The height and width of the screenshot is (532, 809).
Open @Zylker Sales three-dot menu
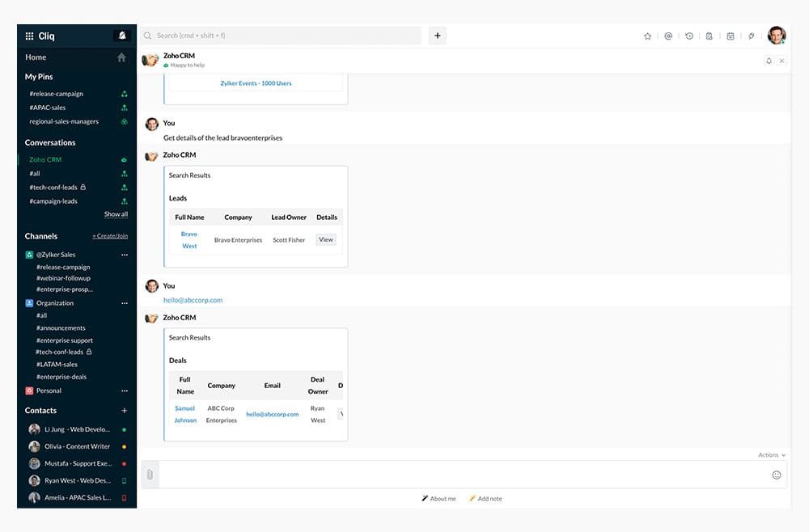coord(125,255)
